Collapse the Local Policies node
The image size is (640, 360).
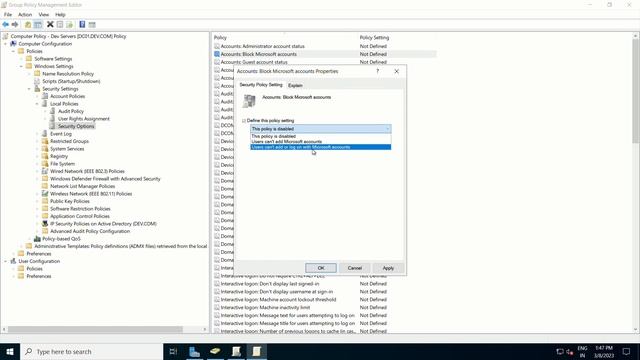pyautogui.click(x=37, y=104)
